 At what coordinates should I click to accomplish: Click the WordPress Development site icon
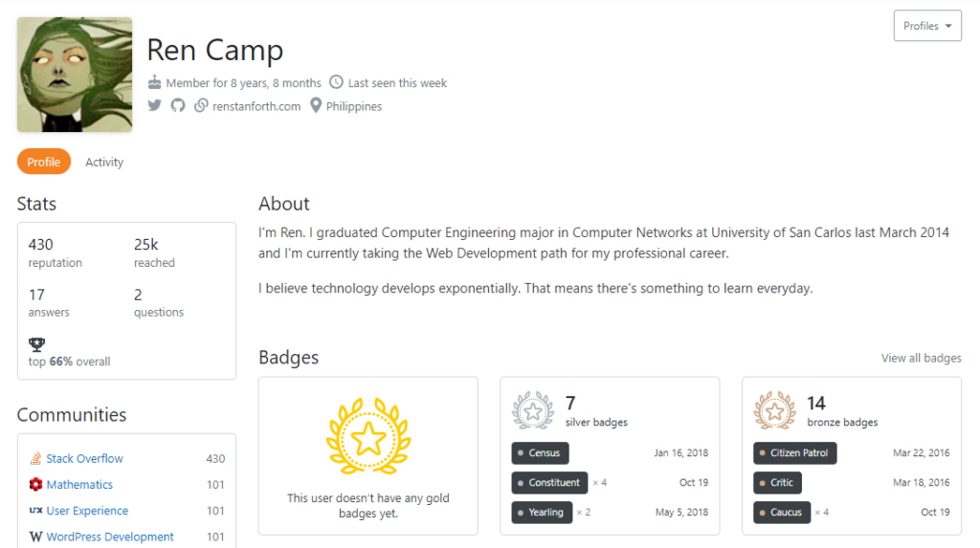click(35, 537)
